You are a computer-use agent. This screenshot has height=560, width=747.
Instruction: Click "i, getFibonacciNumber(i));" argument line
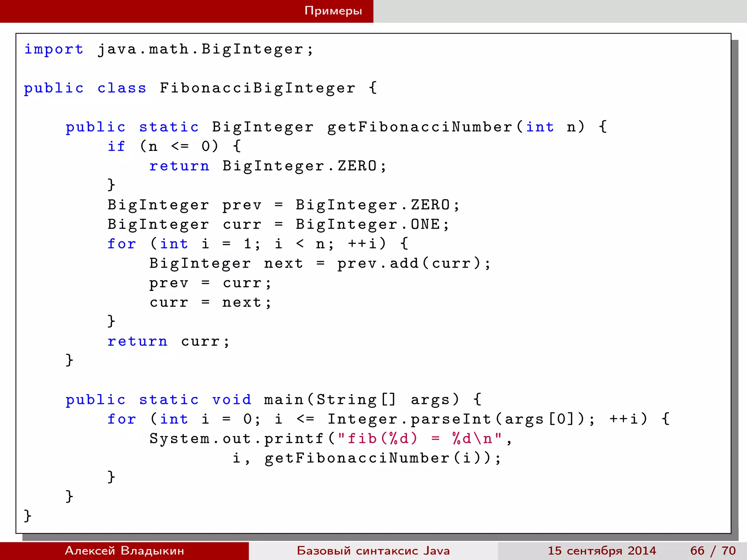coord(367,458)
